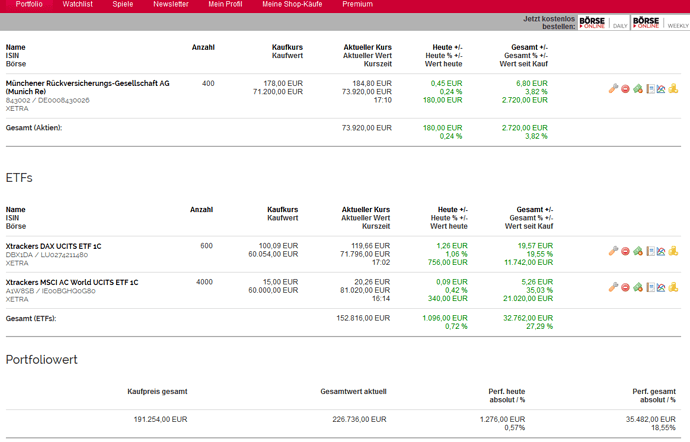690x442 pixels.
Task: Click the Munich Re current price 184,80 EUR
Action: (372, 83)
